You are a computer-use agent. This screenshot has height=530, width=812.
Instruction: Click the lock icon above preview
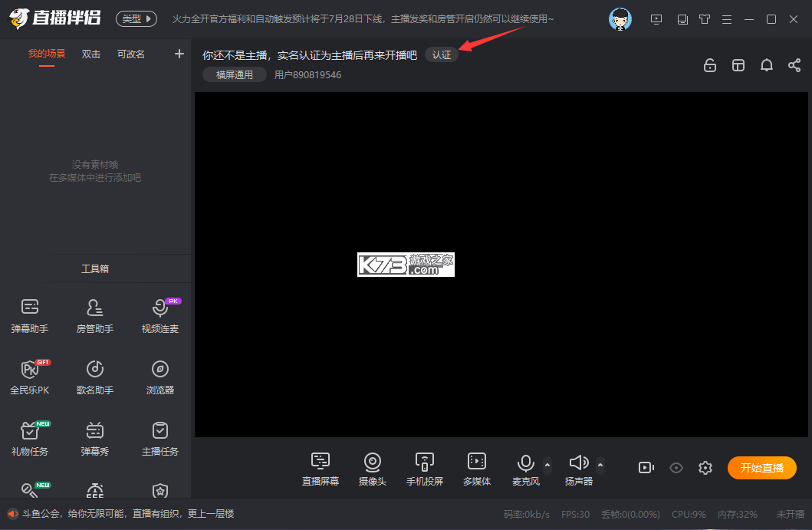click(710, 65)
